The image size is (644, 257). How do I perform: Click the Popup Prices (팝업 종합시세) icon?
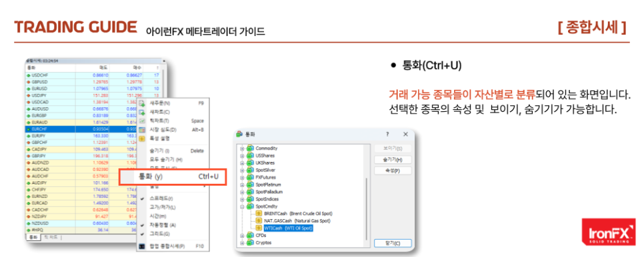142,246
